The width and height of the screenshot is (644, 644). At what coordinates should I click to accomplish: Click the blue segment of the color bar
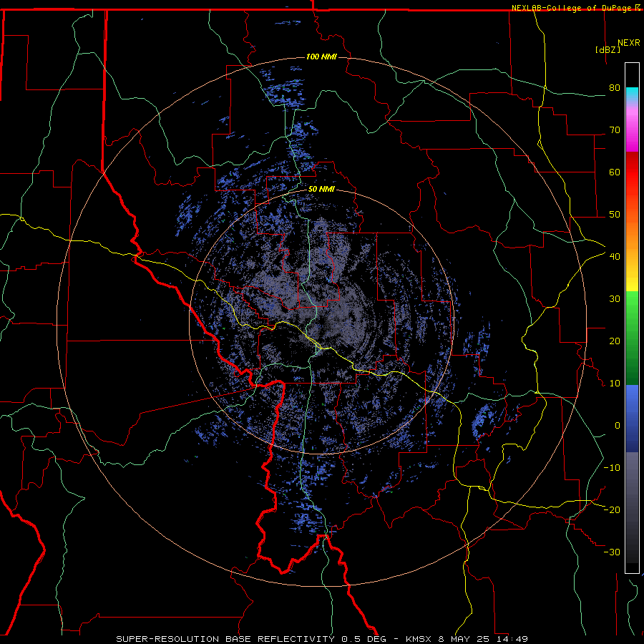click(632, 419)
